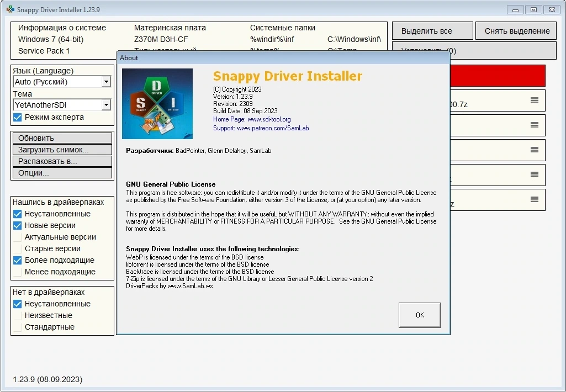Open the hamburger menu on the fourth driverpack row
Image resolution: width=566 pixels, height=392 pixels.
coord(535,174)
